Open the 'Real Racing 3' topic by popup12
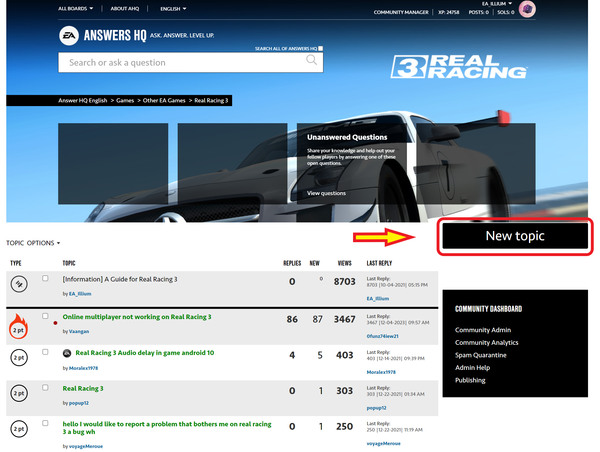600x452 pixels. [83, 388]
